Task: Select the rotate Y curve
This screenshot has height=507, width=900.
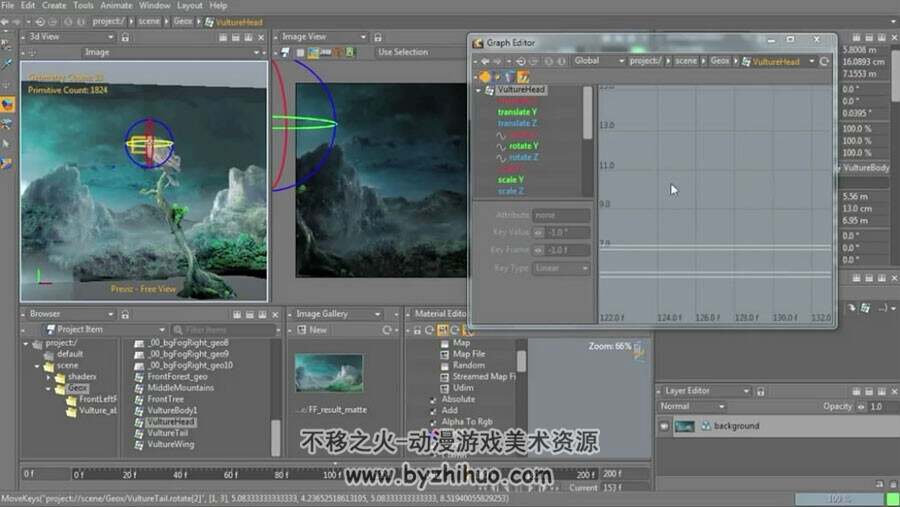Action: pyautogui.click(x=523, y=146)
